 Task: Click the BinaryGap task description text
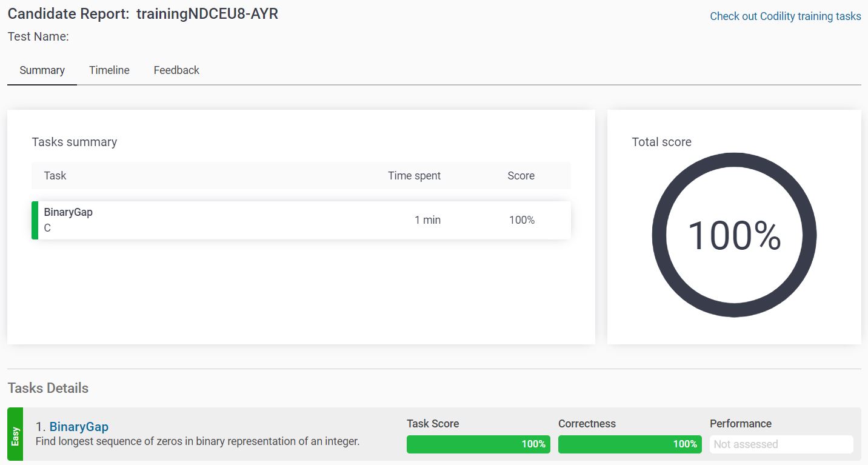pyautogui.click(x=198, y=441)
